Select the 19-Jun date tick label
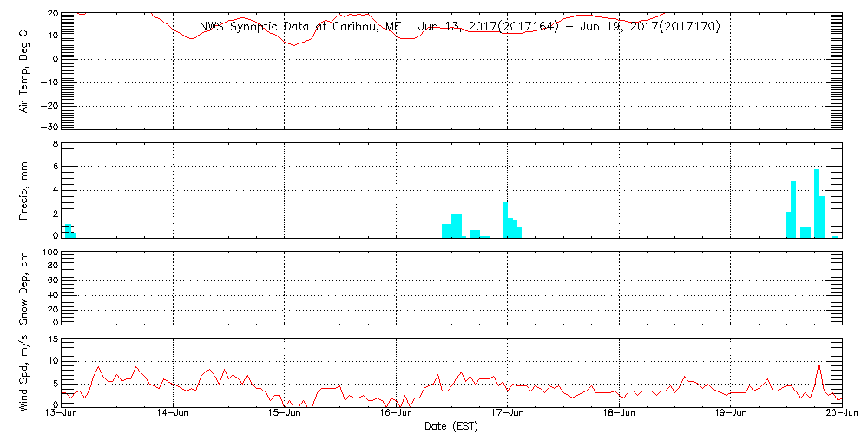The image size is (868, 434). (731, 415)
